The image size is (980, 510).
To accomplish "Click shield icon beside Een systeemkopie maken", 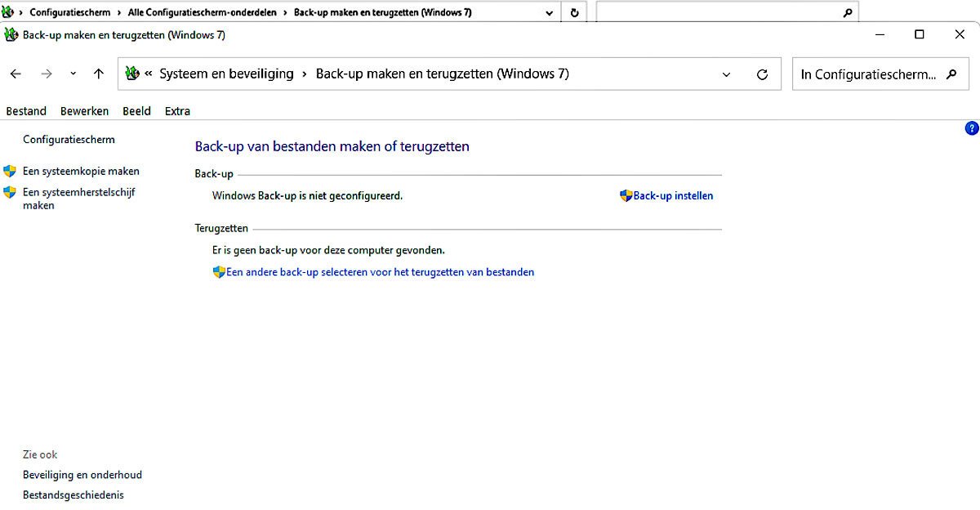I will 10,172.
